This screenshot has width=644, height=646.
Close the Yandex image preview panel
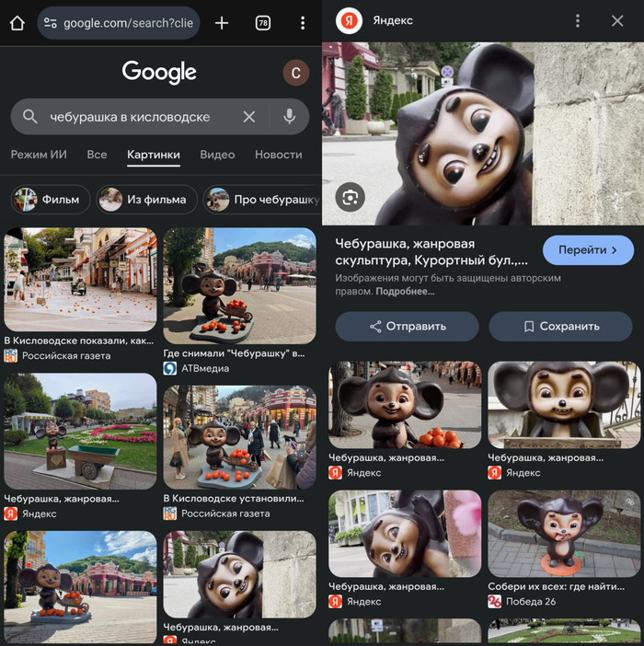[617, 21]
